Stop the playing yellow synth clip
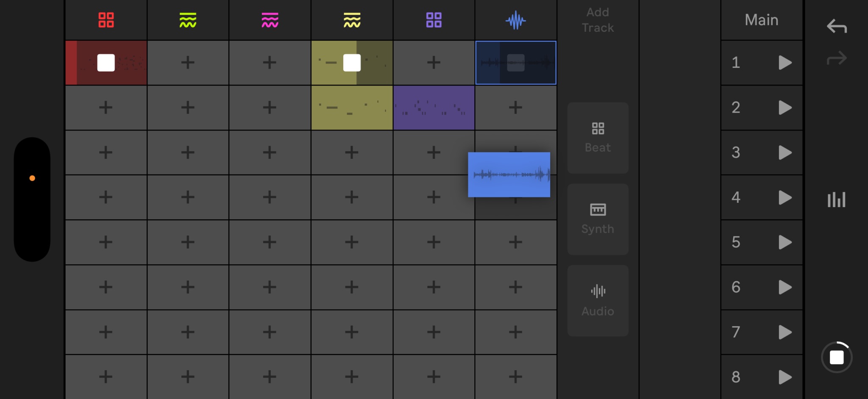 click(352, 63)
